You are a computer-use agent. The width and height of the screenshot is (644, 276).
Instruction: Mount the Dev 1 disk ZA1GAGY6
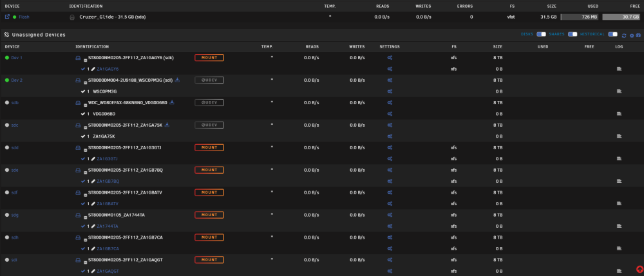coord(209,58)
